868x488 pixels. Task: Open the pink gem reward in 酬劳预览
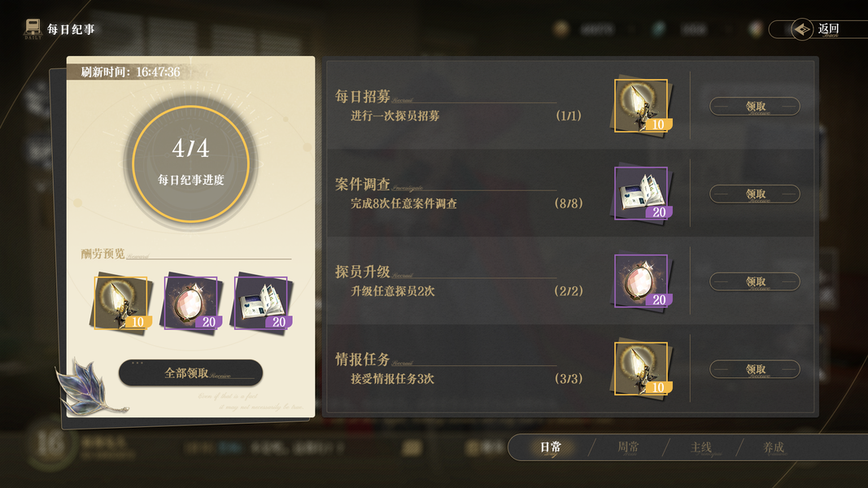[x=191, y=303]
